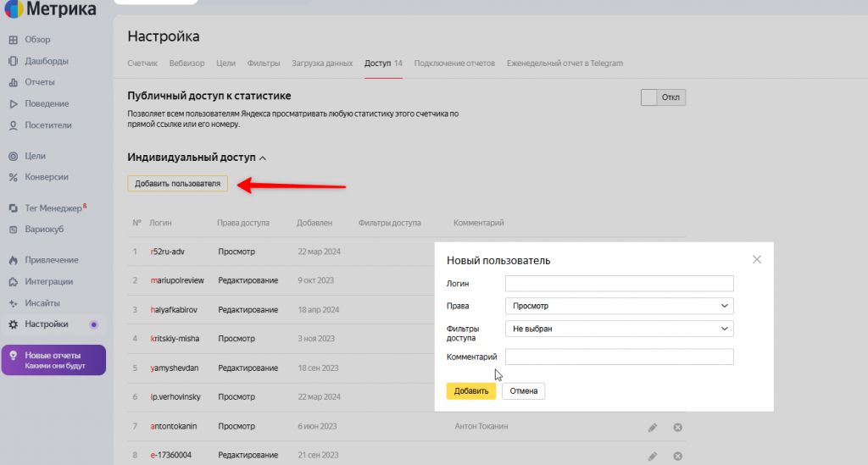Image resolution: width=868 pixels, height=465 pixels.
Task: Click the Добавить пользователя button
Action: pyautogui.click(x=177, y=184)
